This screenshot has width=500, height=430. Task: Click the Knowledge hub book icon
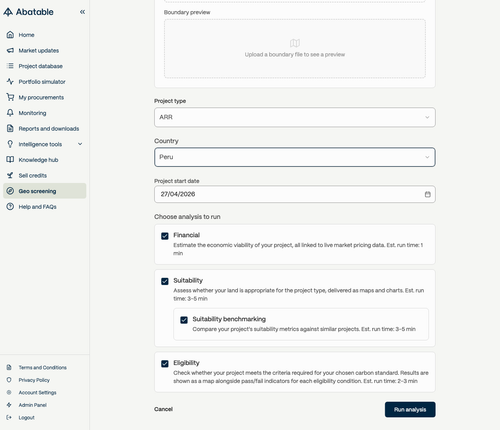coord(10,160)
